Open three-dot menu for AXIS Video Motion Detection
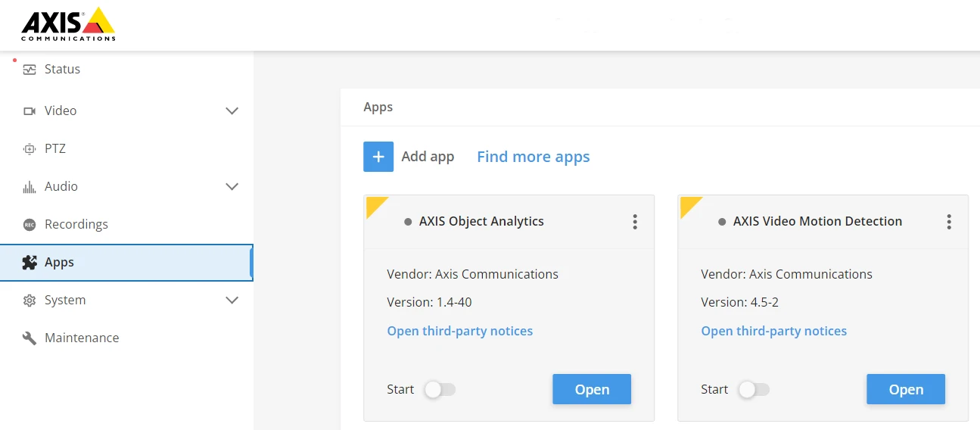 [949, 222]
